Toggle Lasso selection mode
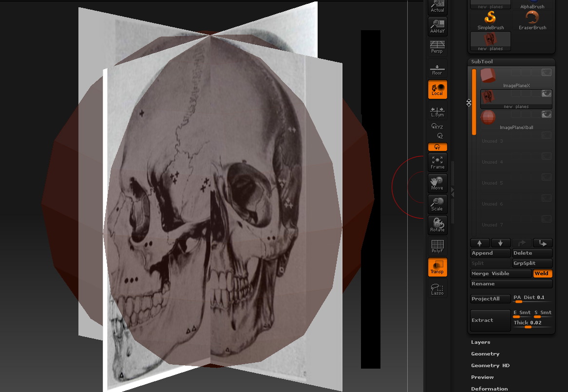568x392 pixels. tap(437, 289)
